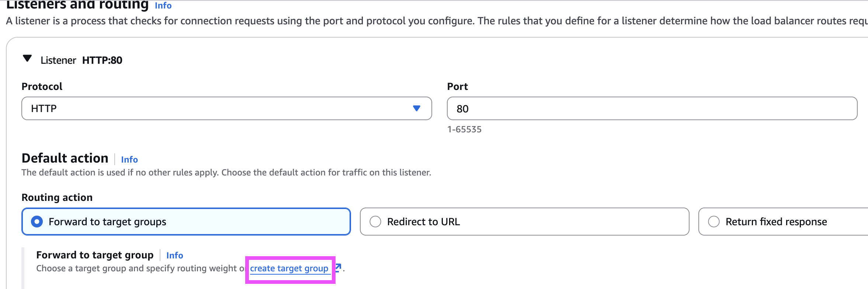Click the create target group link
The width and height of the screenshot is (868, 289).
(x=289, y=268)
